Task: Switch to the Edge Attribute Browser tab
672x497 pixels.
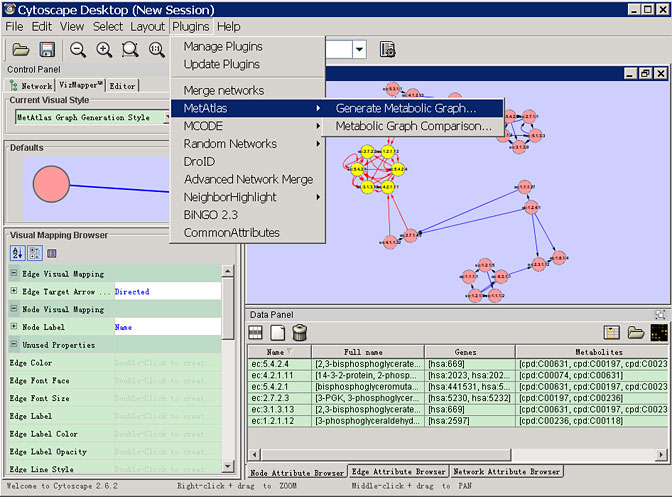Action: (x=398, y=471)
